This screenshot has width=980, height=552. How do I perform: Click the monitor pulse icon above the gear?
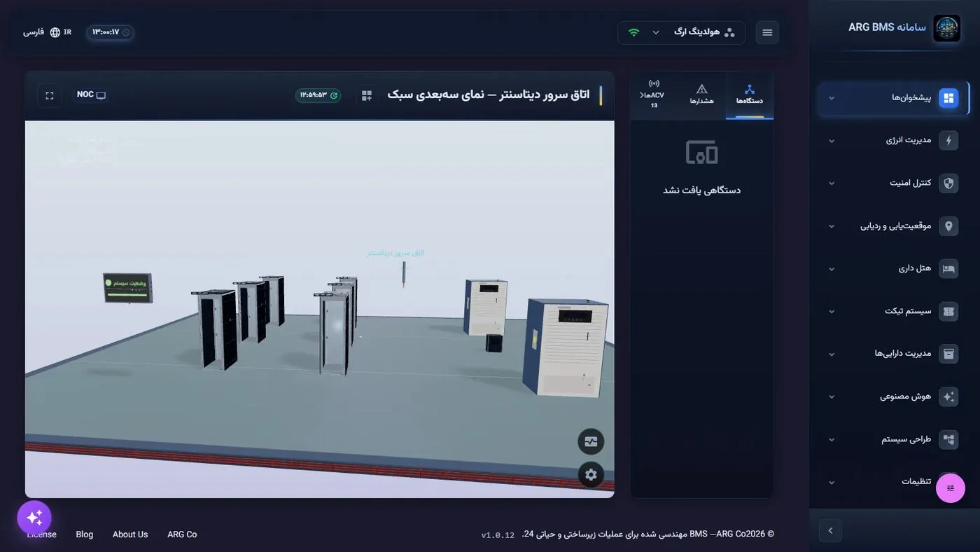tap(591, 442)
